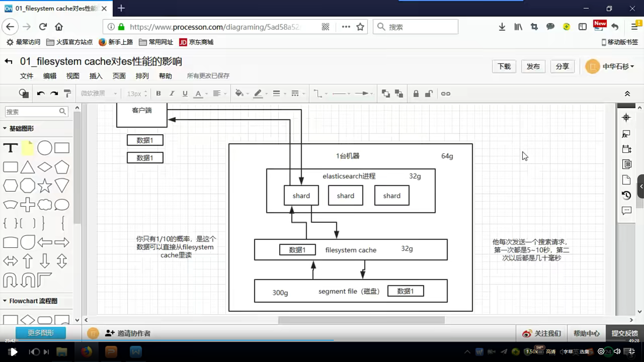Select the link/hyperlink insert icon
The image size is (644, 362).
(x=446, y=93)
